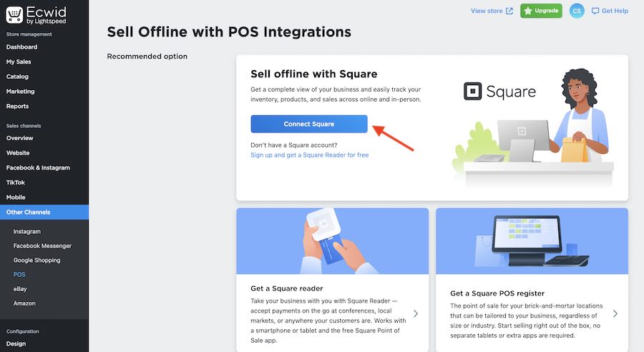Image resolution: width=644 pixels, height=352 pixels.
Task: Click the Get a Square reader title
Action: (287, 288)
